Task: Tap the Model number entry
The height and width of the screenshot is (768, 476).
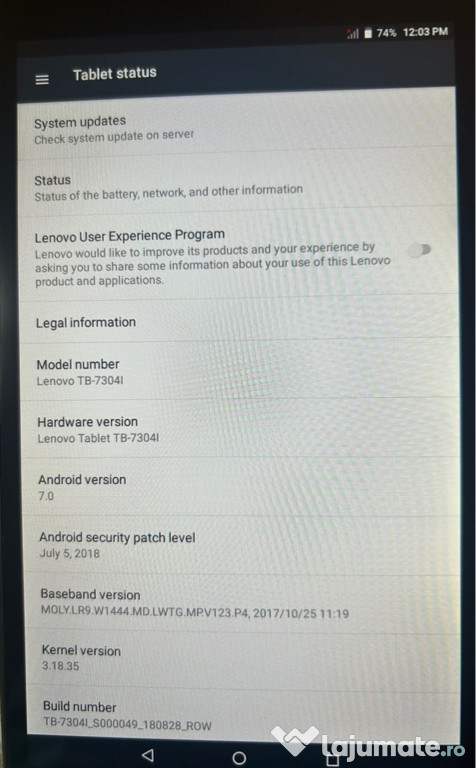Action: coord(239,372)
